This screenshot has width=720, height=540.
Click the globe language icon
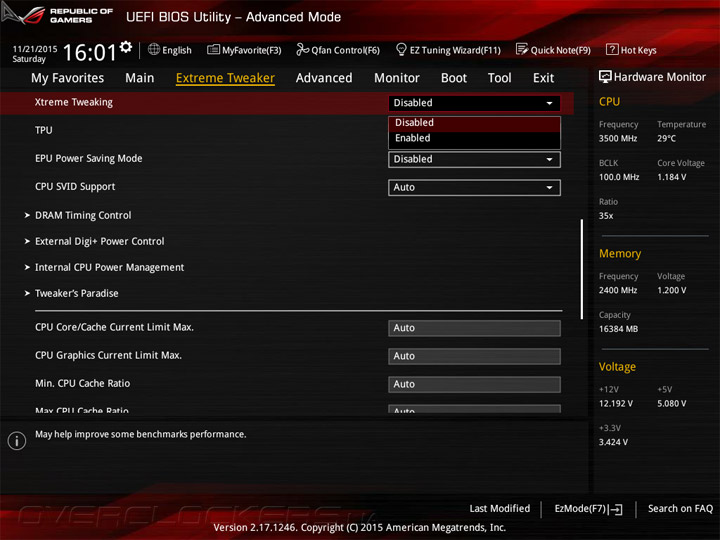(x=154, y=50)
